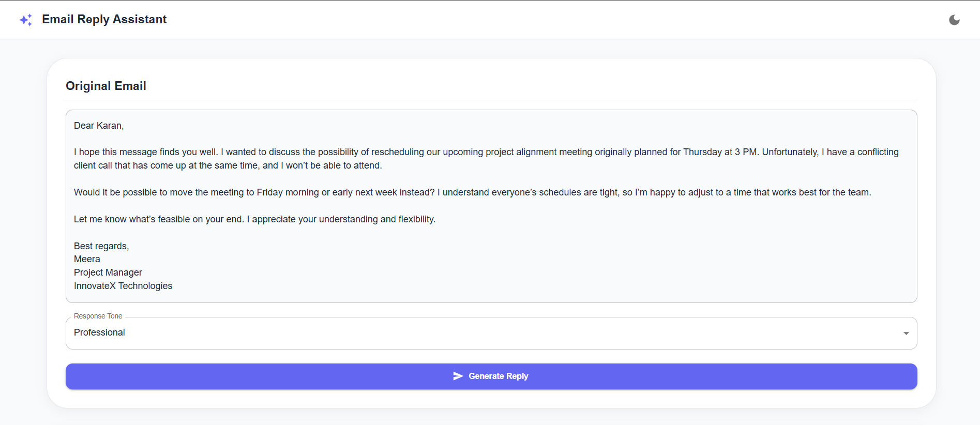The image size is (980, 425).
Task: Click the paper plane send icon
Action: pyautogui.click(x=458, y=376)
